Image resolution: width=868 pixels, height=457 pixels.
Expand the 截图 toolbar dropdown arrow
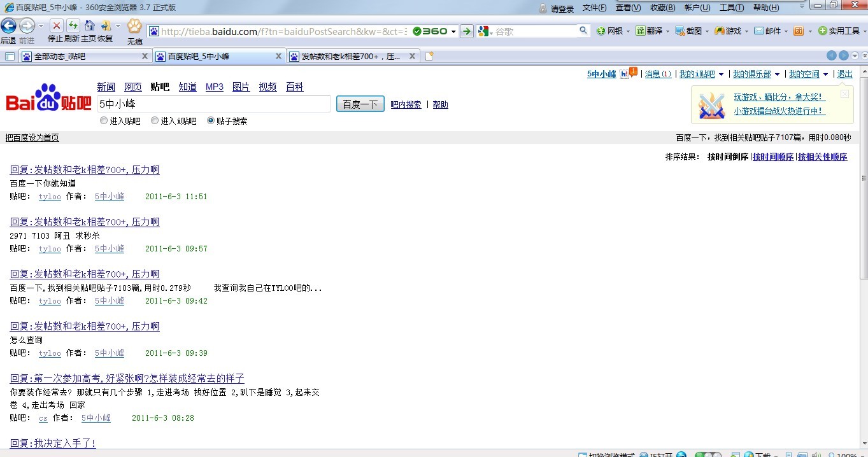[x=707, y=31]
